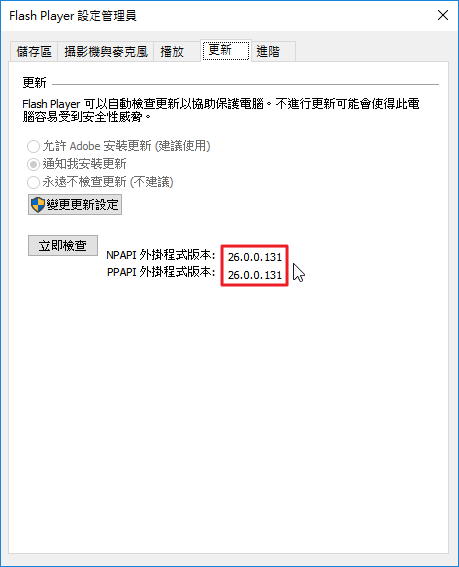459x567 pixels.
Task: Close the Flash Player settings window
Action: coord(443,15)
